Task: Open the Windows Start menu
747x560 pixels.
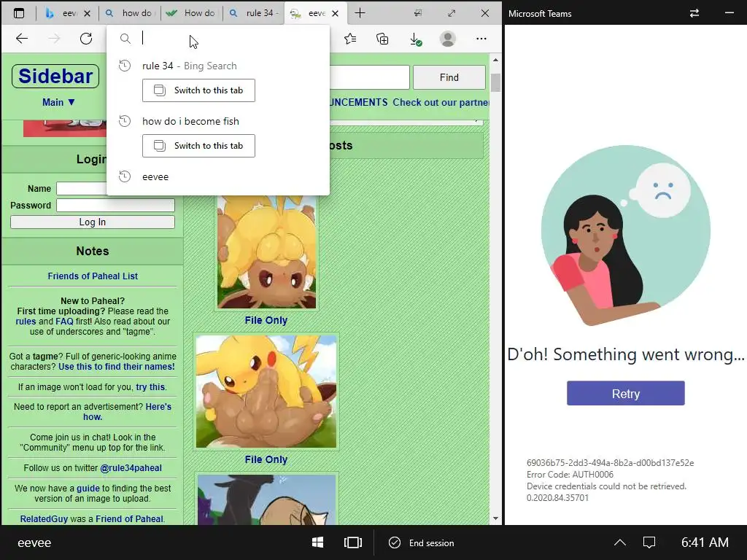Action: tap(318, 542)
